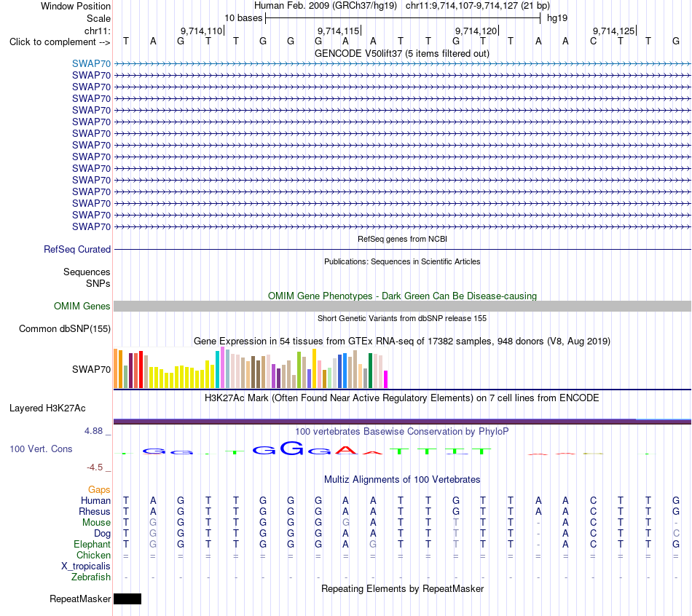Open 'Publications: Sequences in Scientific Articles' title
Screen dimensions: 692x616
(x=402, y=261)
